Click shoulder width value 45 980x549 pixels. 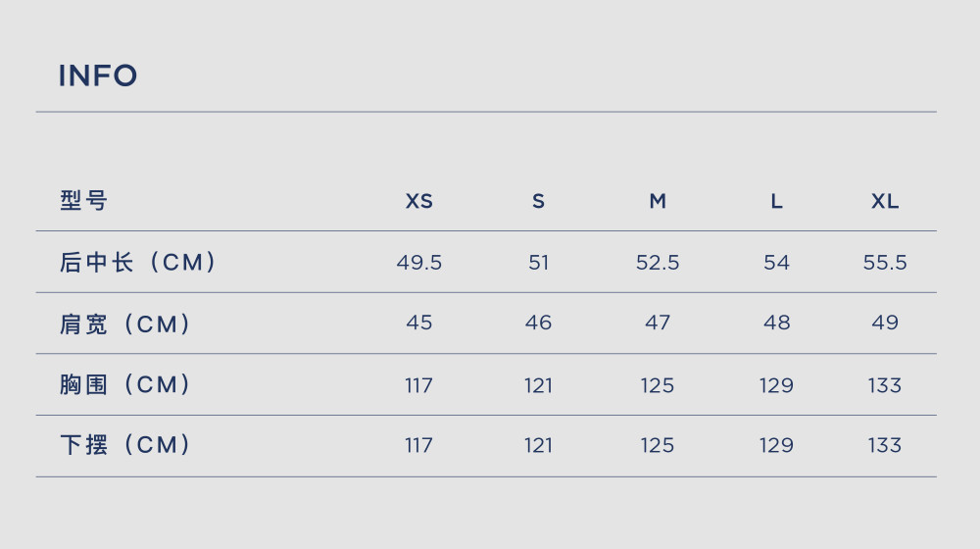(x=418, y=323)
